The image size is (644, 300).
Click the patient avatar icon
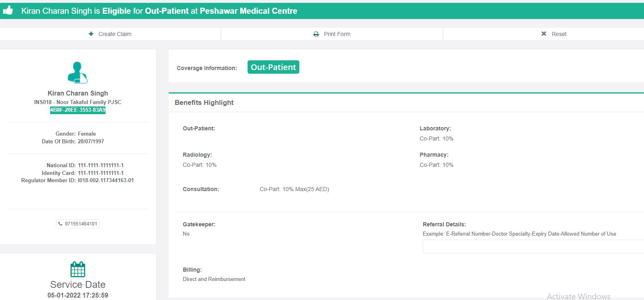(78, 72)
